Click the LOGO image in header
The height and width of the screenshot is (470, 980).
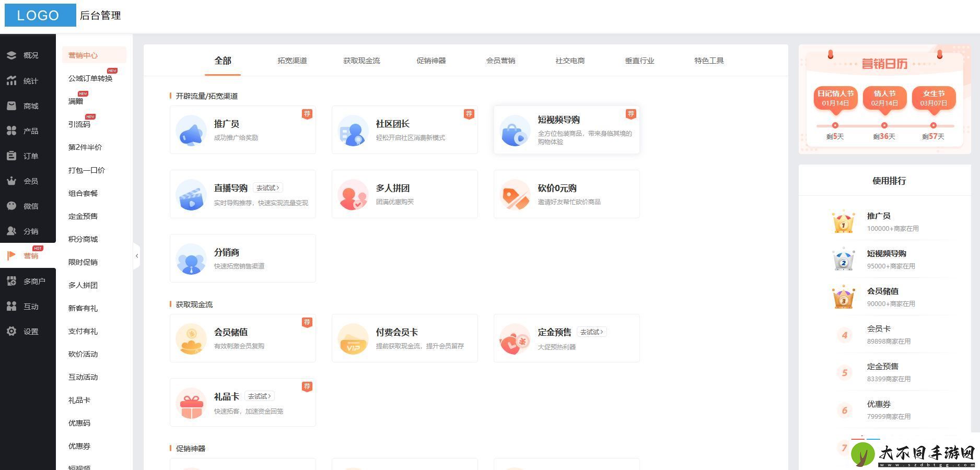tap(40, 15)
